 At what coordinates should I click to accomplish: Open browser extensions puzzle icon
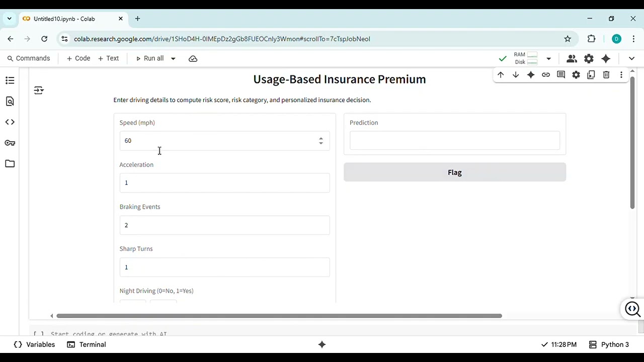pyautogui.click(x=592, y=39)
